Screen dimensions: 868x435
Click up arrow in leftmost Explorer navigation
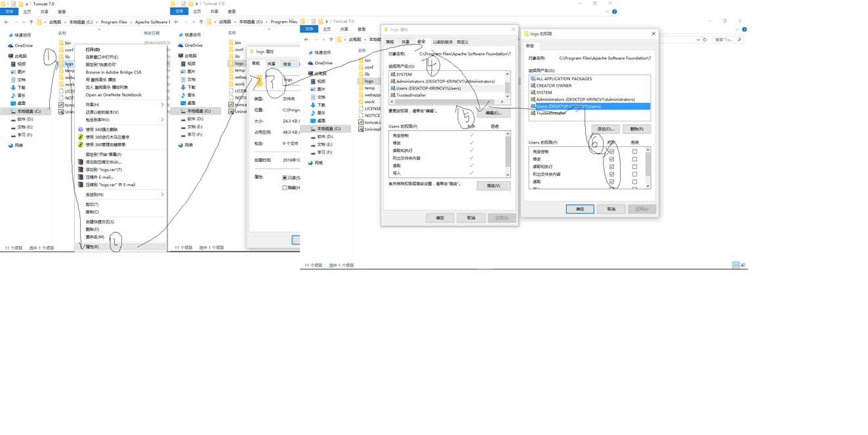tap(31, 22)
